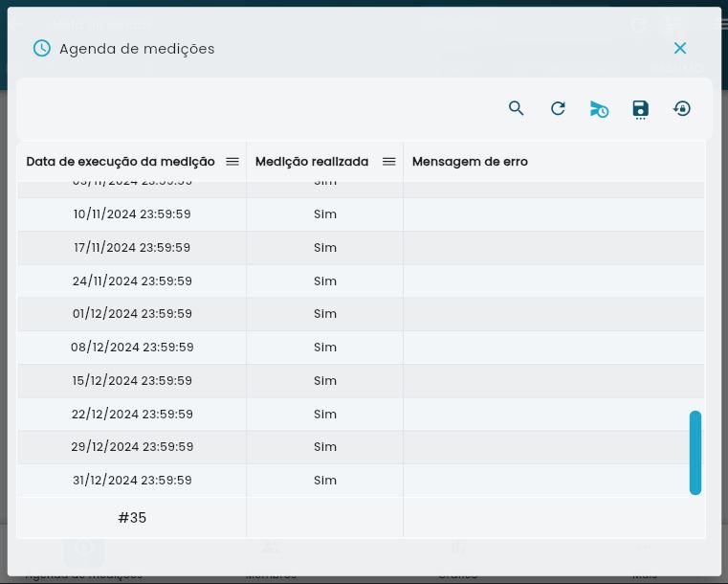Select the row dated 22/12/2024 23:59:59

[361, 414]
